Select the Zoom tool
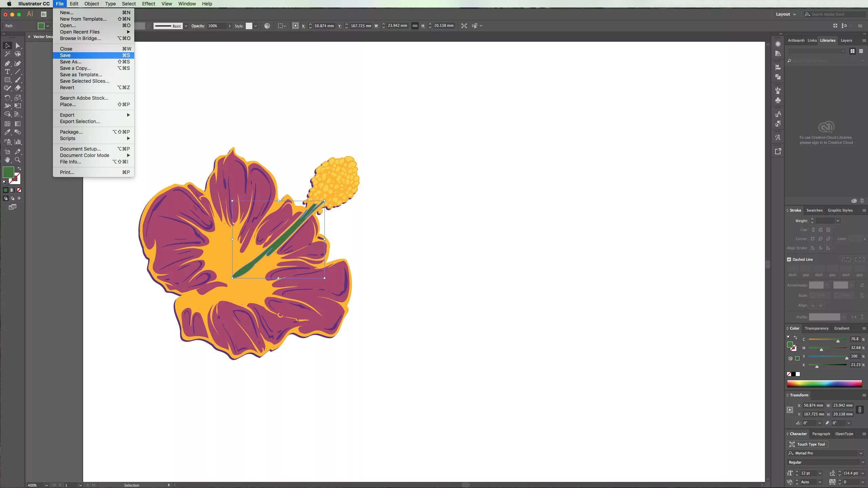This screenshot has width=868, height=488. [x=18, y=160]
